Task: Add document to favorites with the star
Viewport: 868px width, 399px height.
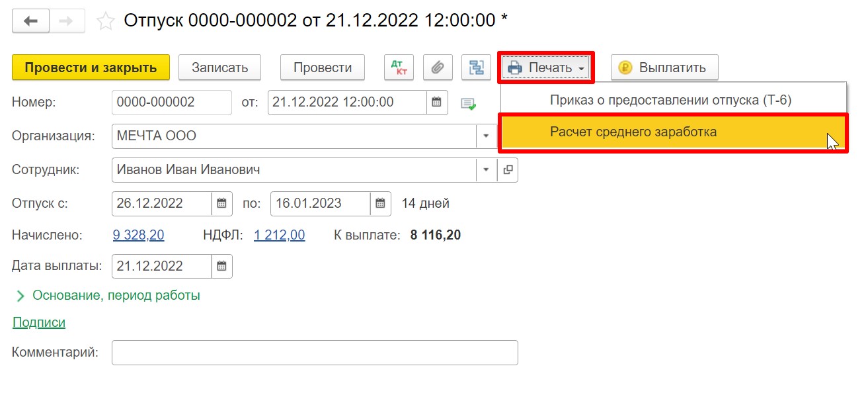Action: click(105, 21)
